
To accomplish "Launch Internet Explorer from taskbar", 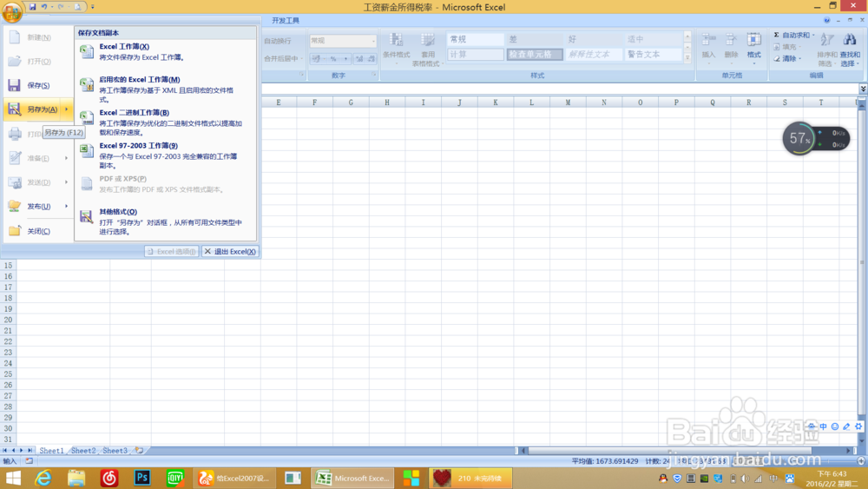I will pyautogui.click(x=43, y=478).
